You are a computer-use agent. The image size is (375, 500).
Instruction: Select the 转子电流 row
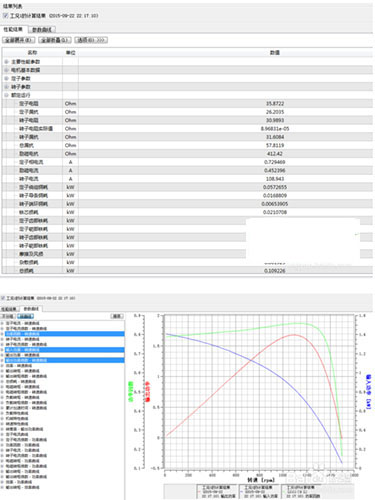tap(187, 179)
